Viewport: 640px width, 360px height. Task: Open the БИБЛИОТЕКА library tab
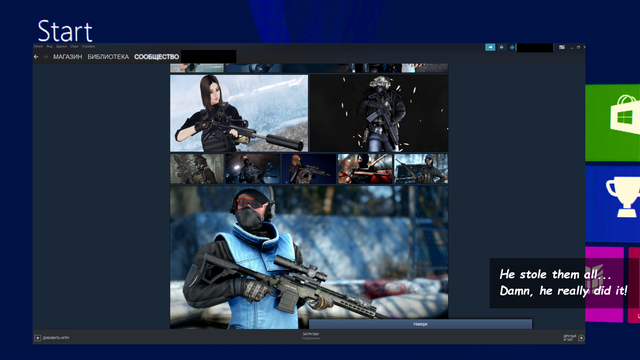(108, 57)
